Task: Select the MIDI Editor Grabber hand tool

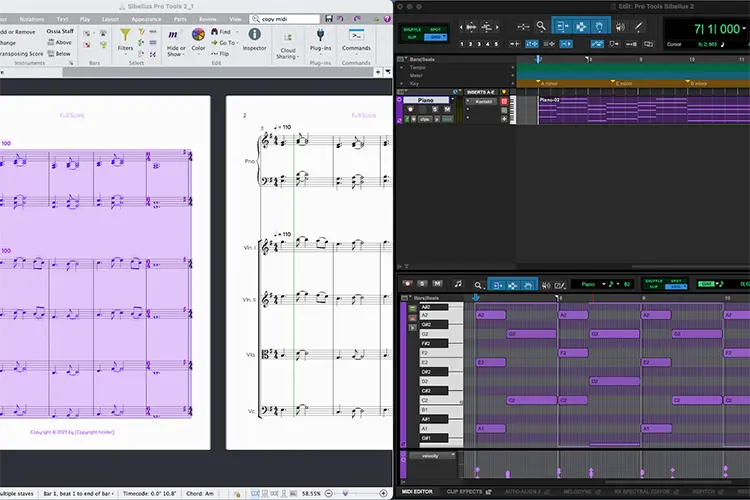Action: [528, 285]
